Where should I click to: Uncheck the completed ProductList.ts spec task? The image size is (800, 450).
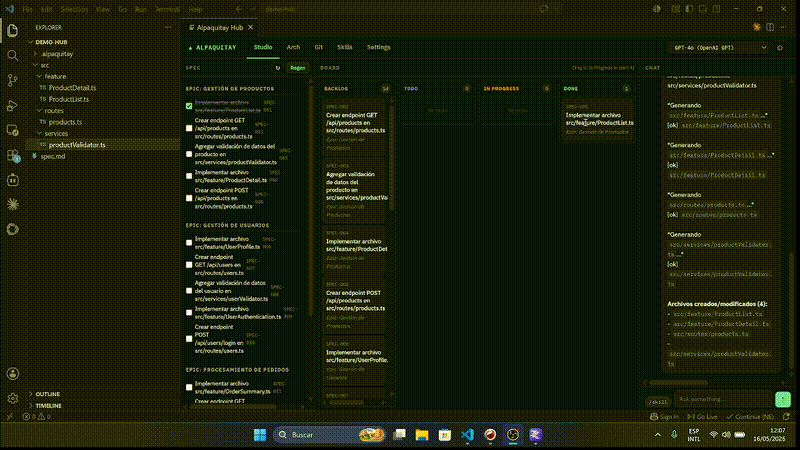pyautogui.click(x=189, y=106)
